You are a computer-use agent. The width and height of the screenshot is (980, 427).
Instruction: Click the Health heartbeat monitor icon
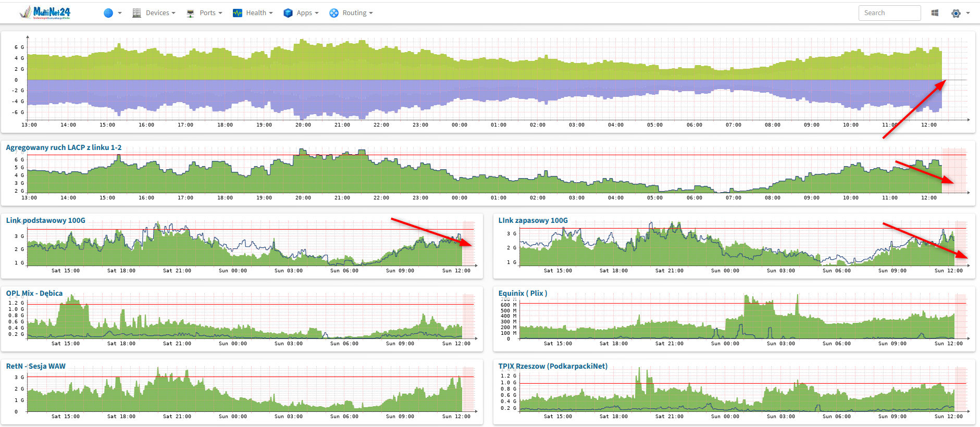tap(238, 13)
